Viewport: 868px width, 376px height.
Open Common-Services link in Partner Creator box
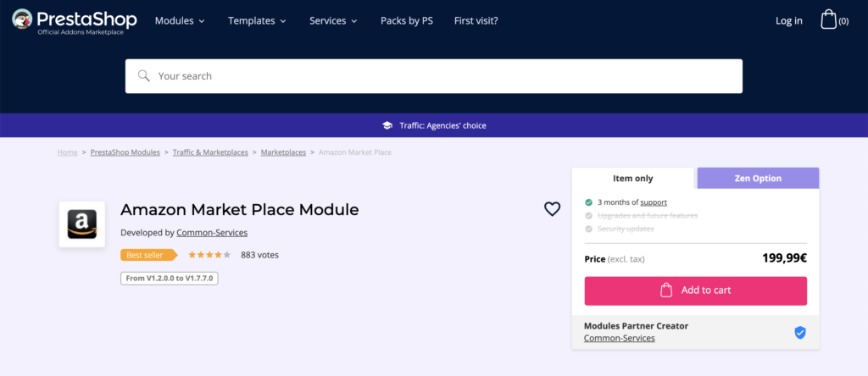[620, 338]
